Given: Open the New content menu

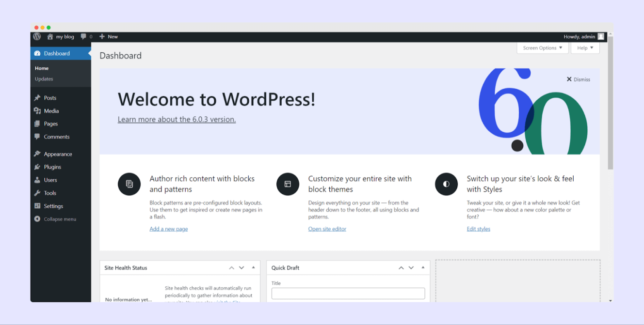Looking at the screenshot, I should point(109,36).
